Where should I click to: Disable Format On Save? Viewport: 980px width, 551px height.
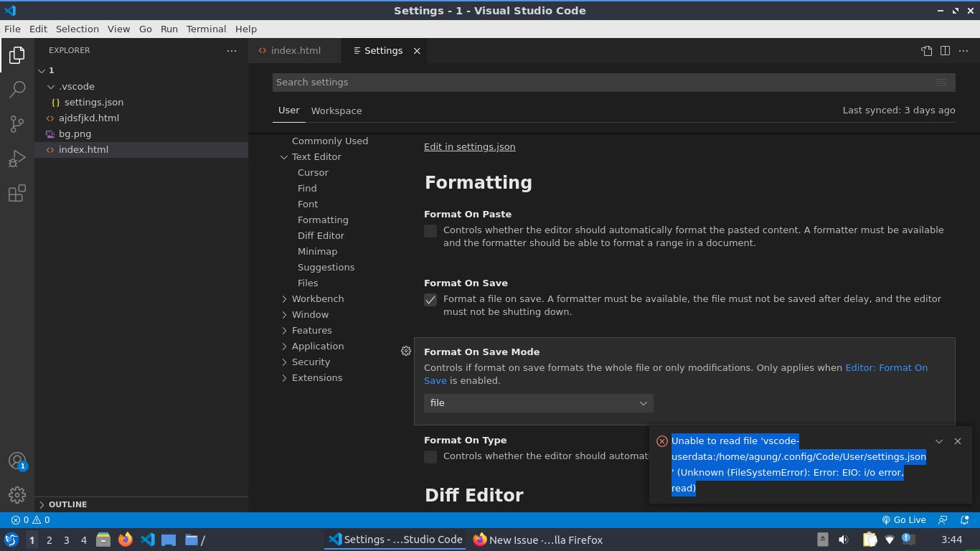(430, 300)
